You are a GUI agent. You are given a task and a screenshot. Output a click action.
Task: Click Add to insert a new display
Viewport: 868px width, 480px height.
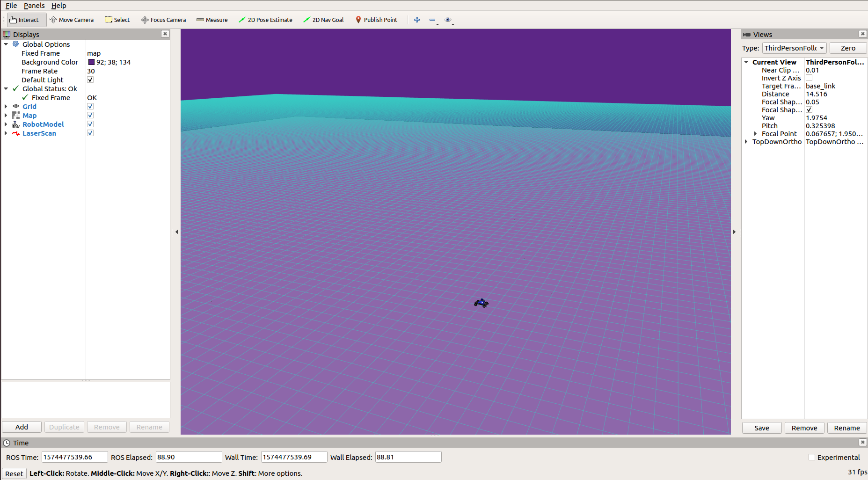[x=22, y=427]
